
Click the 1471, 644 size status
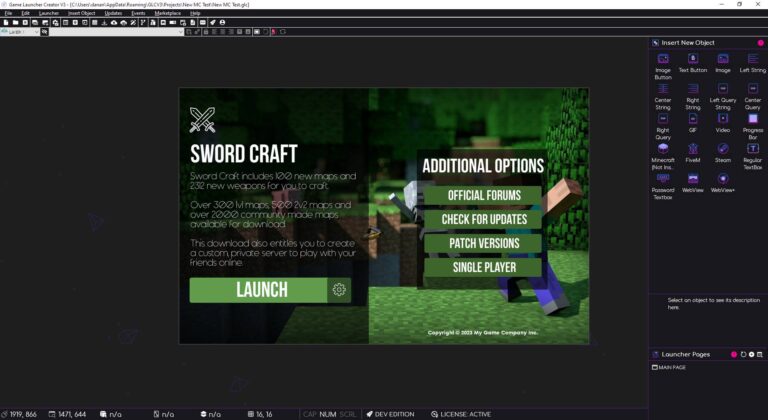point(67,414)
